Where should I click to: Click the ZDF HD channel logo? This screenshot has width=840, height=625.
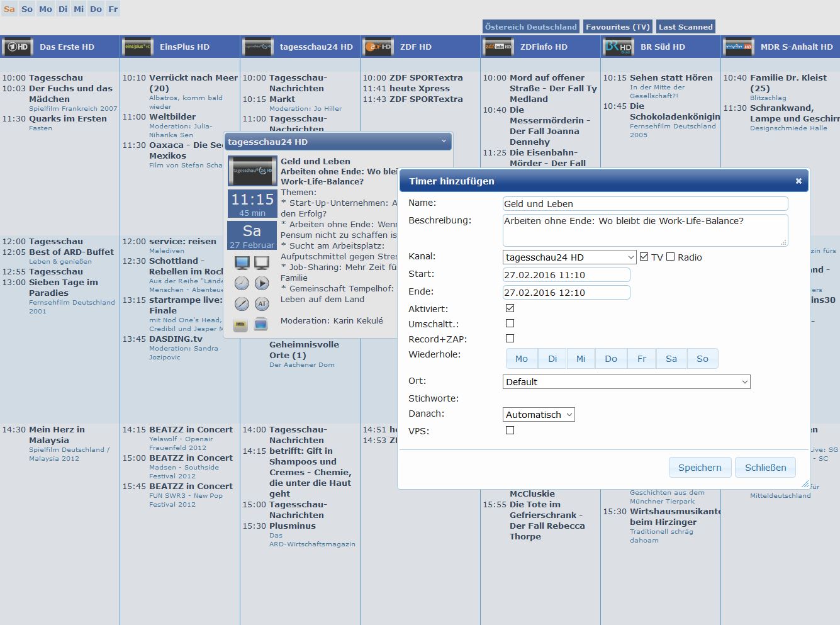(x=378, y=47)
